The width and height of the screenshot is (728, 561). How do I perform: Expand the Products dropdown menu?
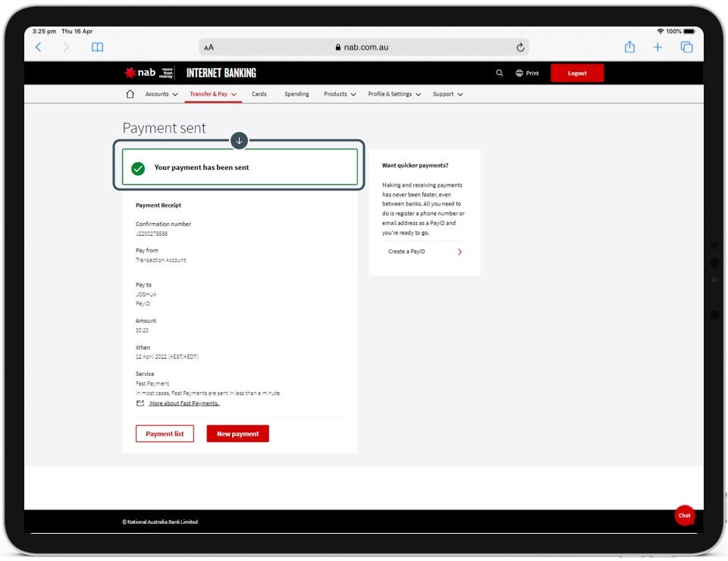click(339, 94)
